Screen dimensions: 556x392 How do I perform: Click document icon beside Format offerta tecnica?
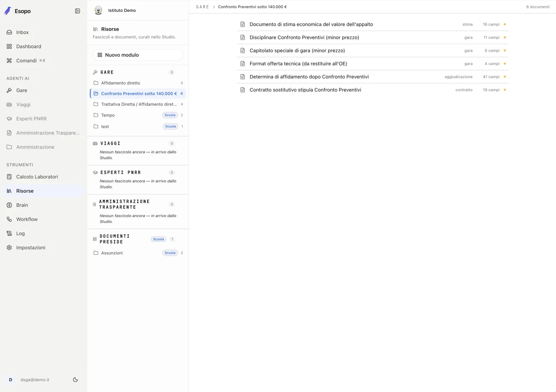click(x=243, y=64)
